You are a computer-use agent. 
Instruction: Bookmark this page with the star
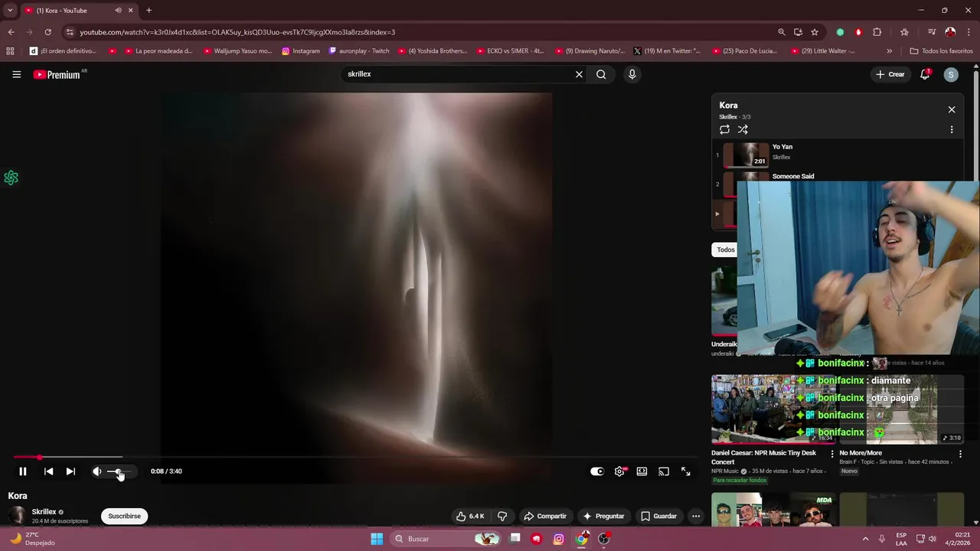click(x=815, y=32)
